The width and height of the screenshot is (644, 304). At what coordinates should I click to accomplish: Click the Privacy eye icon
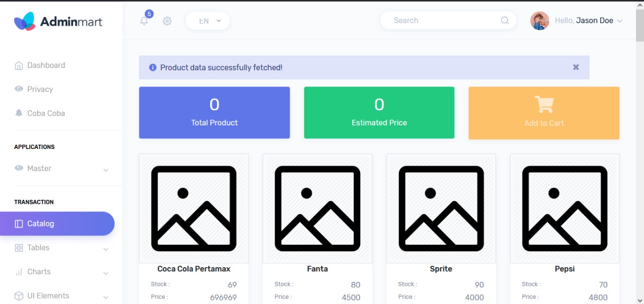[x=19, y=89]
